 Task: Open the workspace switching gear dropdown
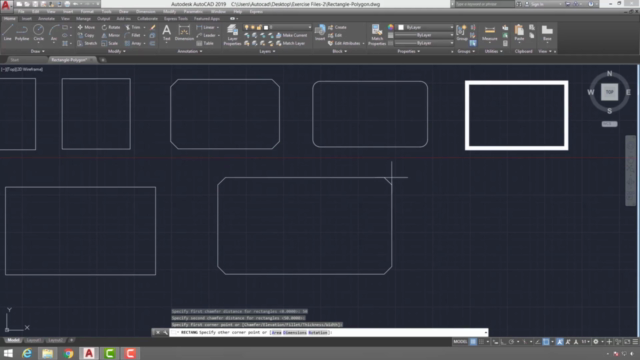click(602, 342)
